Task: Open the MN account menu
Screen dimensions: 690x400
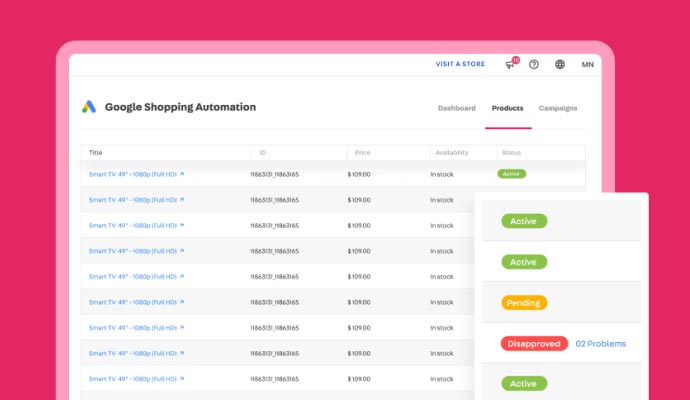Action: (x=587, y=64)
